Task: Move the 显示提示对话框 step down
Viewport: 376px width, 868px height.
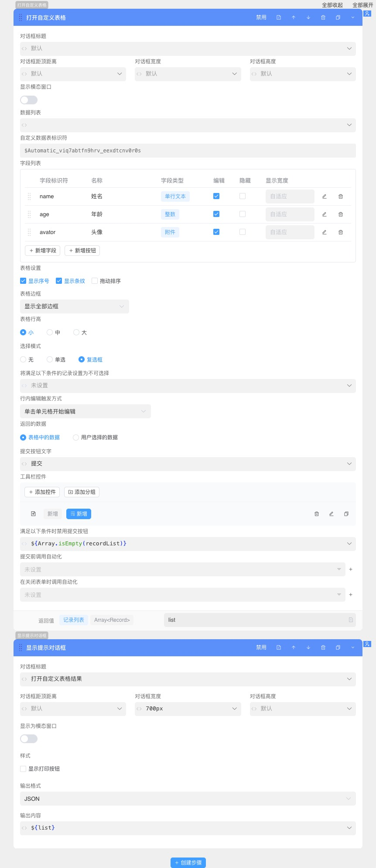Action: pyautogui.click(x=308, y=648)
